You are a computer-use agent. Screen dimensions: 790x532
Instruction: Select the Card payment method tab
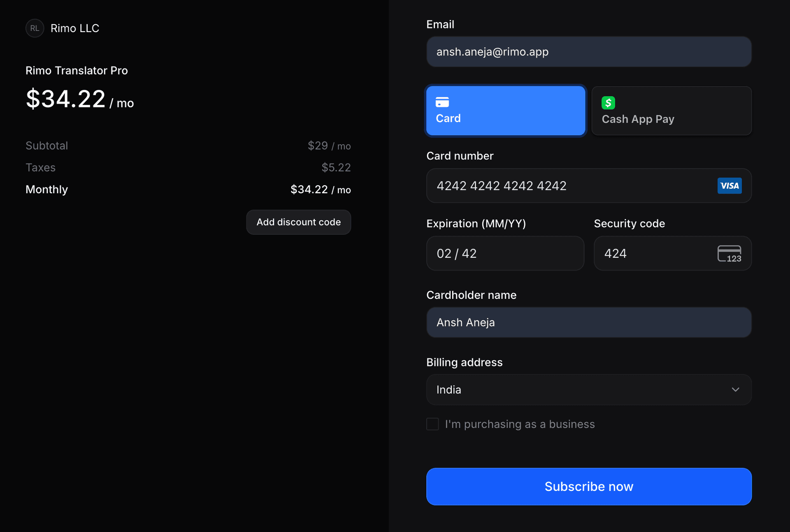[505, 111]
